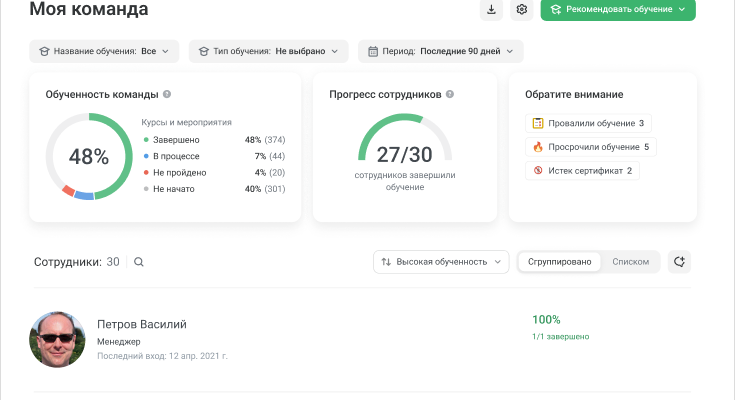Click the icon button right of Списком

point(679,262)
